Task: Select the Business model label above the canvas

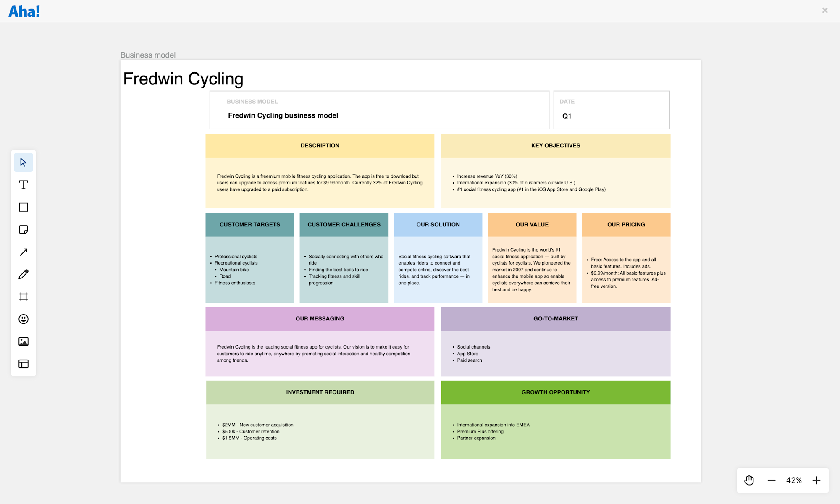Action: click(x=147, y=55)
